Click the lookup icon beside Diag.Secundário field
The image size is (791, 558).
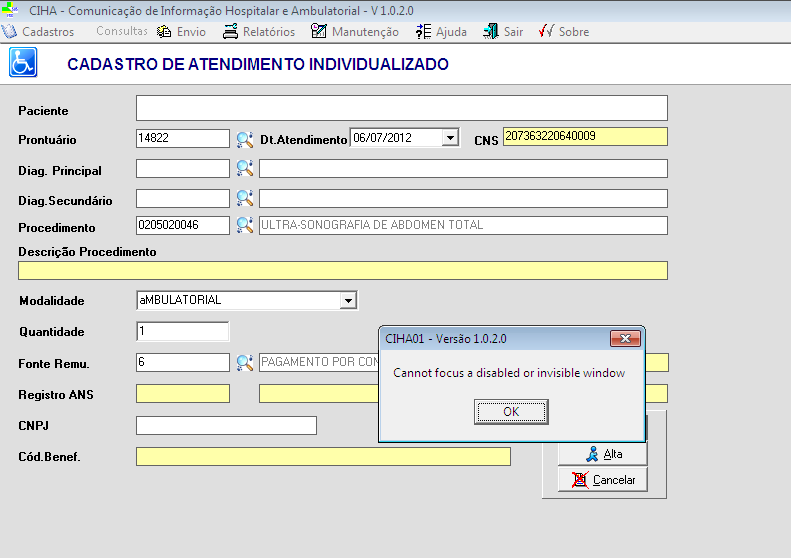[244, 199]
